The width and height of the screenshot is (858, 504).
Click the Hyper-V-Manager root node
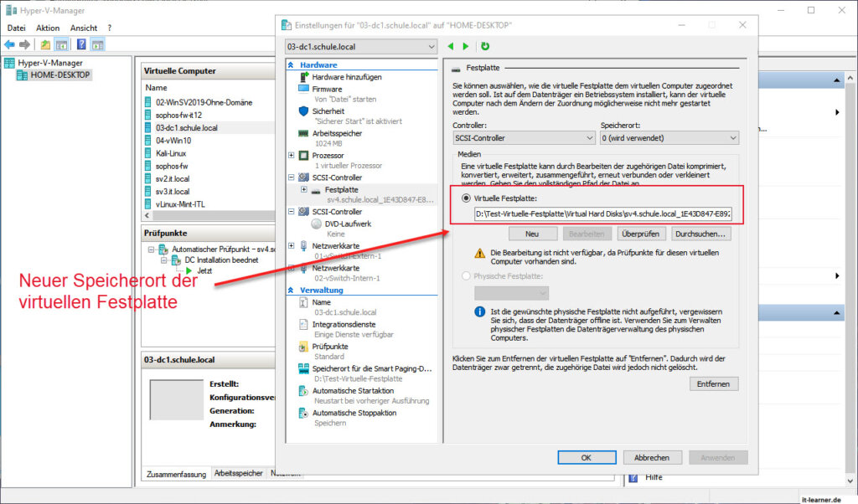click(49, 63)
